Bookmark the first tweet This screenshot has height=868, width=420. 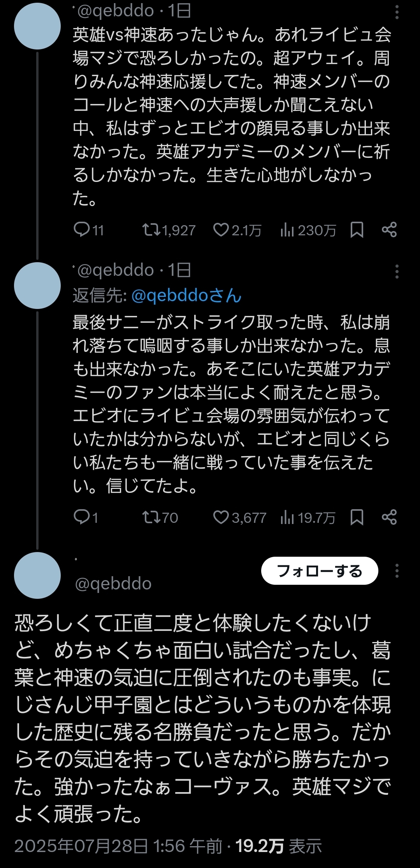click(357, 230)
